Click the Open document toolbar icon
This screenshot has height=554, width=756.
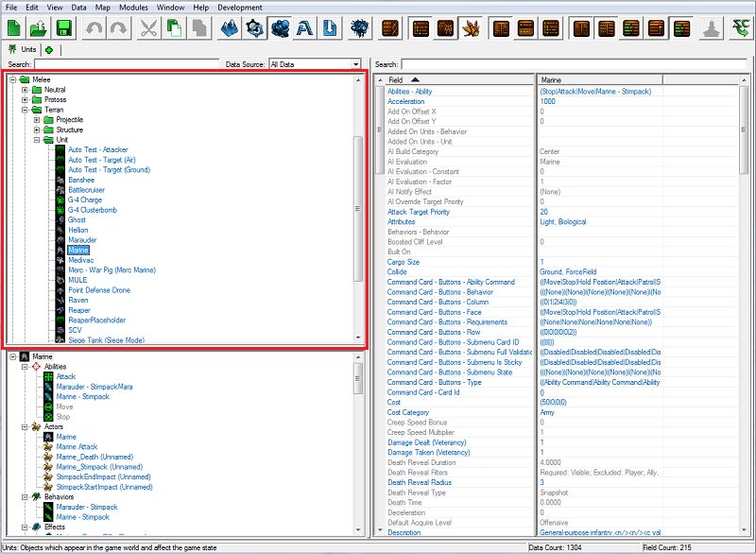click(39, 28)
